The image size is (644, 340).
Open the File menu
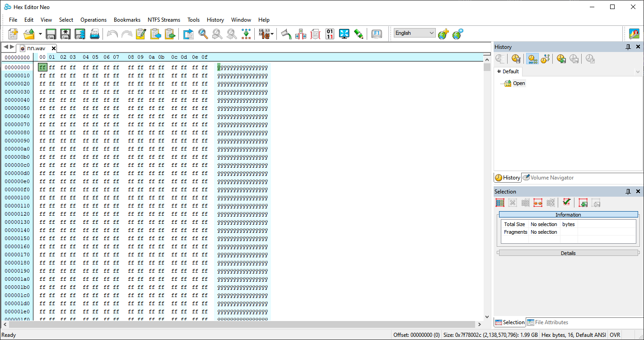13,20
